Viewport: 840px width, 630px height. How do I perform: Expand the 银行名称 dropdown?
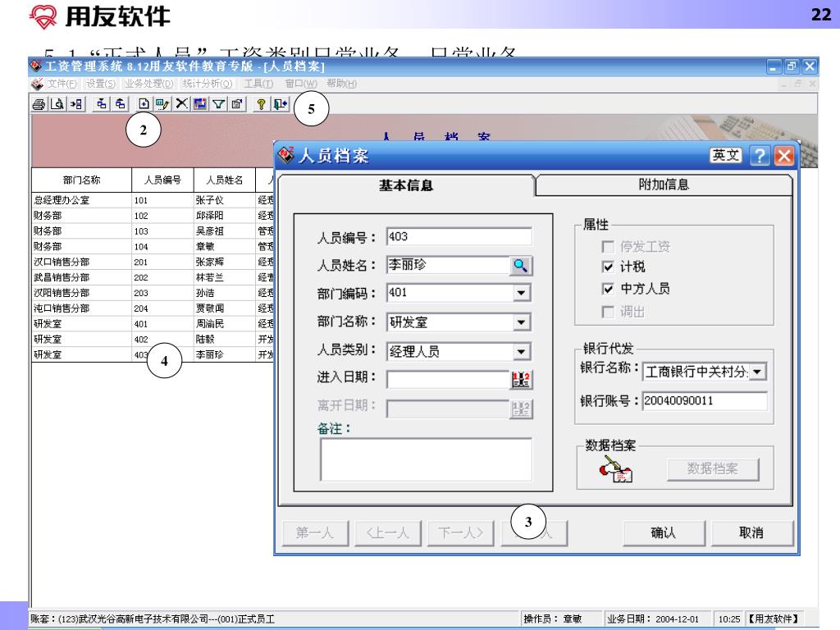757,372
